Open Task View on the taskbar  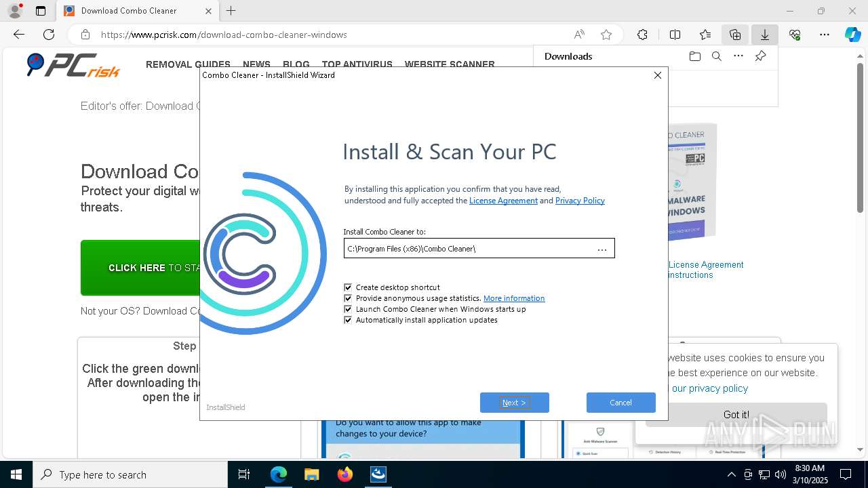pyautogui.click(x=244, y=474)
